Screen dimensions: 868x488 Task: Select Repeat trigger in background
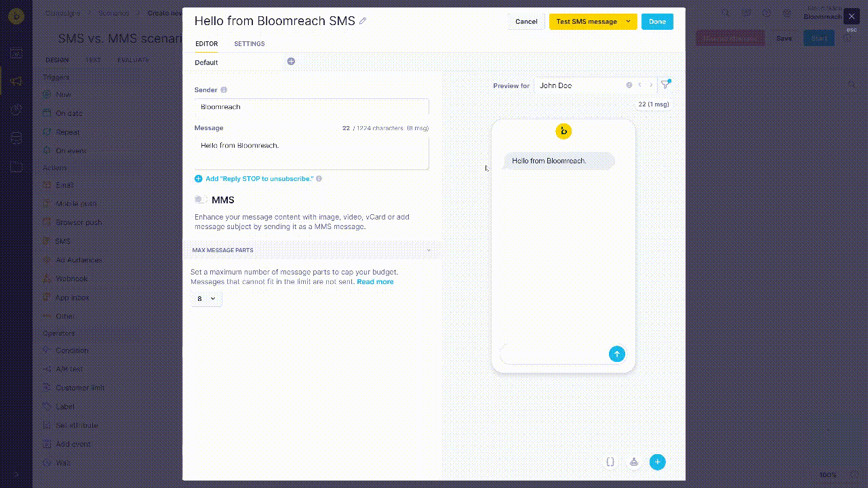[x=61, y=133]
